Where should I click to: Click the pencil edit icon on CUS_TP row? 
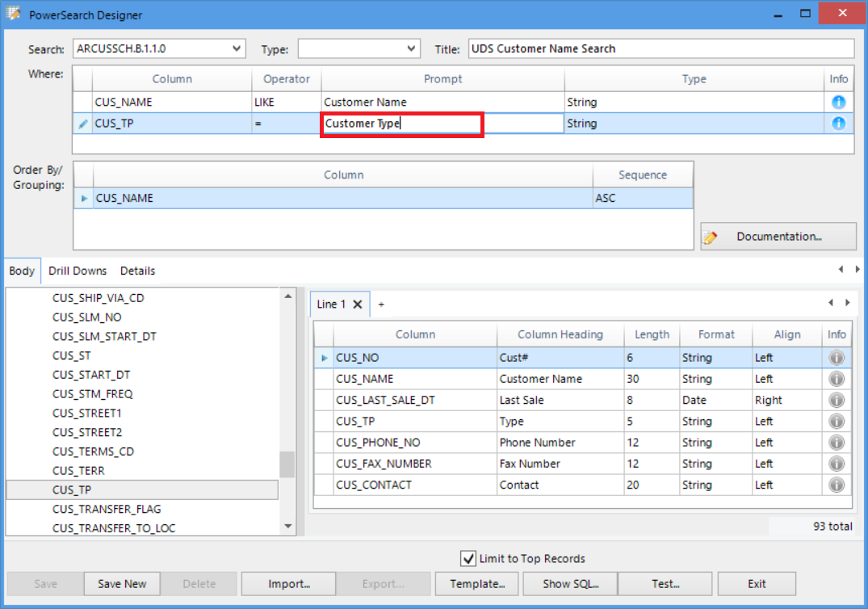pyautogui.click(x=82, y=124)
